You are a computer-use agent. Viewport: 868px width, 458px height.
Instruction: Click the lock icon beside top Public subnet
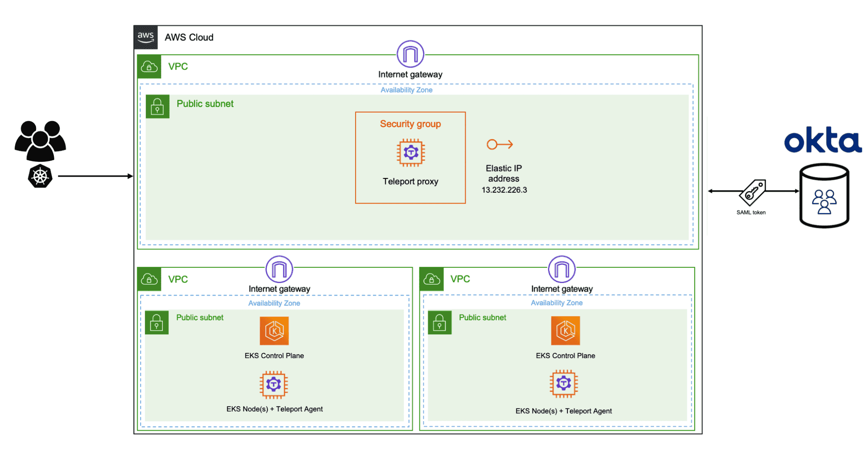[x=158, y=106]
